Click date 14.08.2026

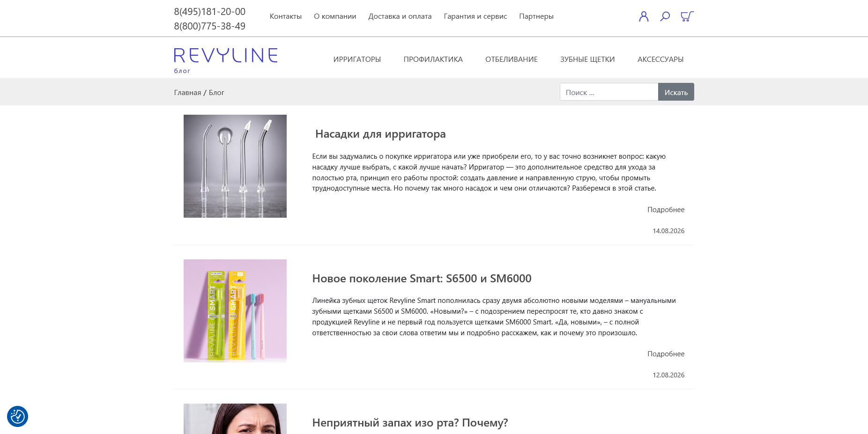[668, 231]
